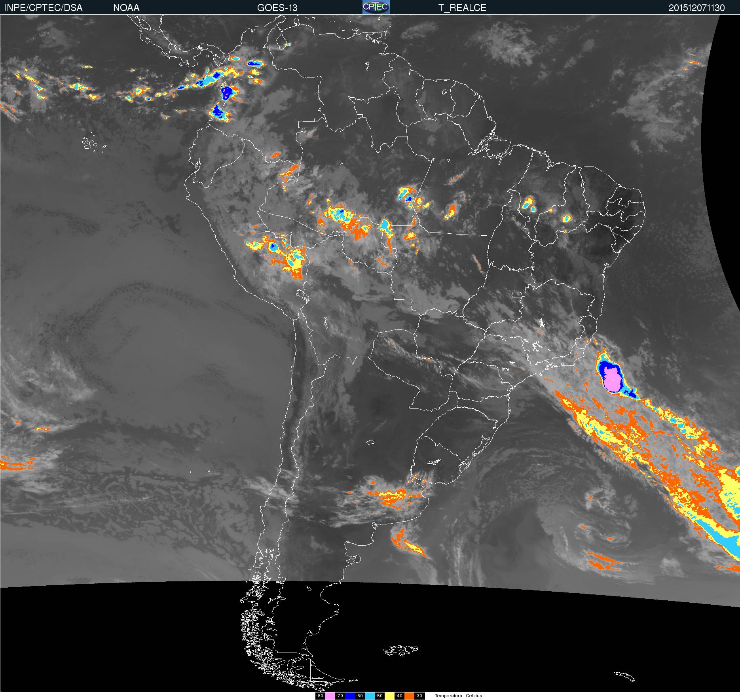Click the -60 legend value

pos(360,696)
